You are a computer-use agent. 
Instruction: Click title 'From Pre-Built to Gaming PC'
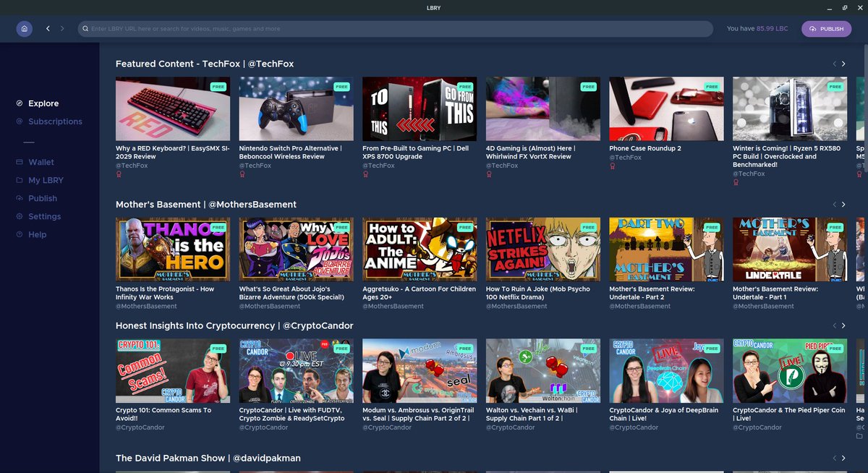click(x=417, y=153)
